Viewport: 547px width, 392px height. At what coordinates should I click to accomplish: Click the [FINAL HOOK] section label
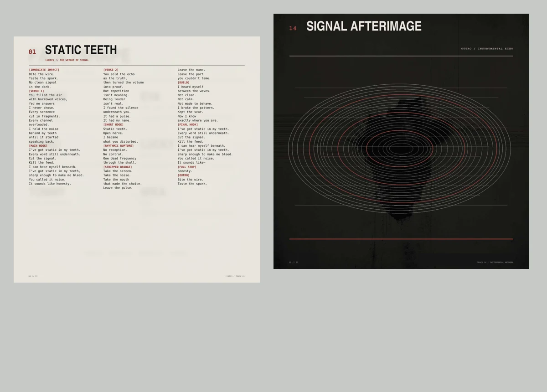pos(188,124)
